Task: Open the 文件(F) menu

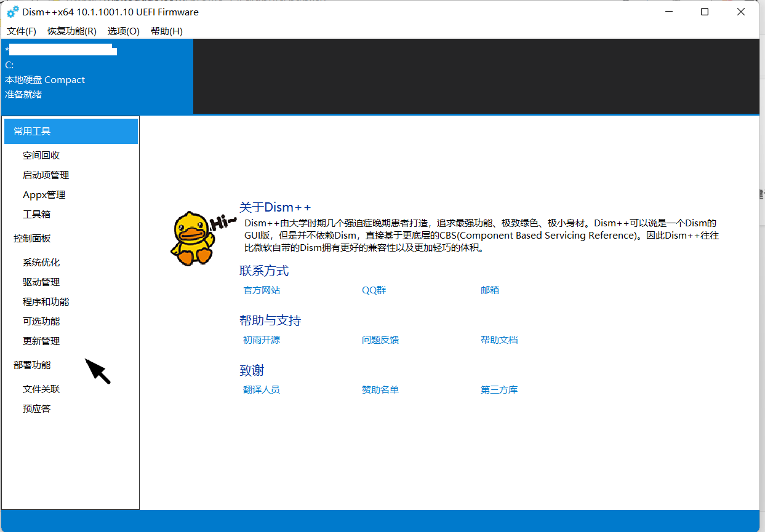Action: [x=22, y=31]
